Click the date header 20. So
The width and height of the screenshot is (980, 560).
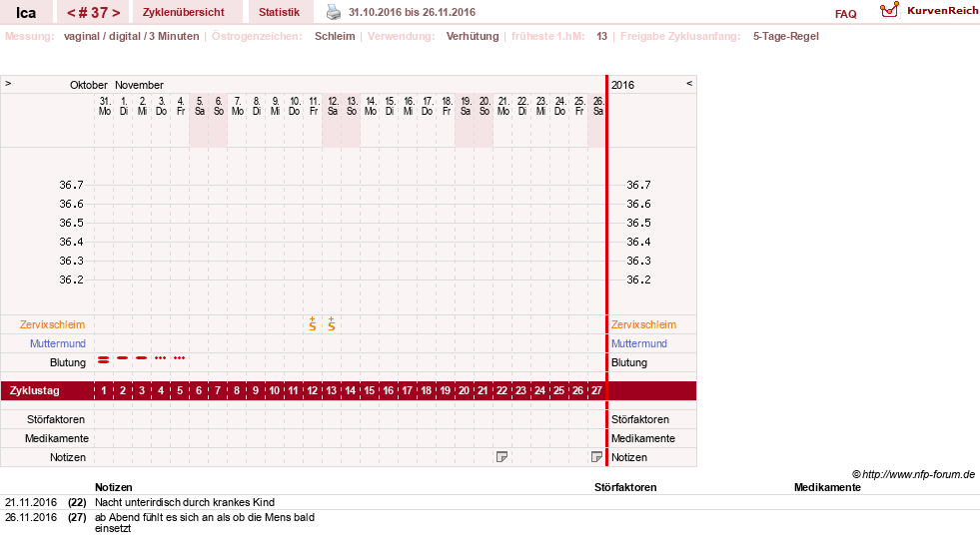(484, 106)
